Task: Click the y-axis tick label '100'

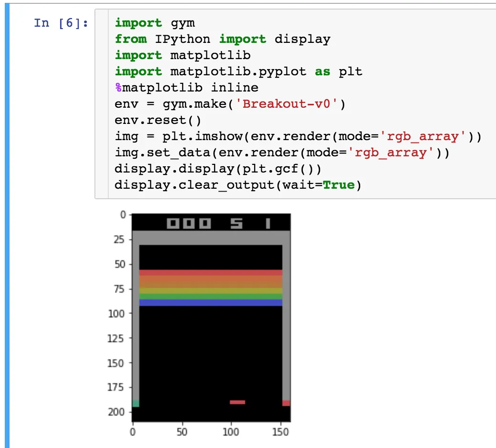Action: click(x=116, y=314)
